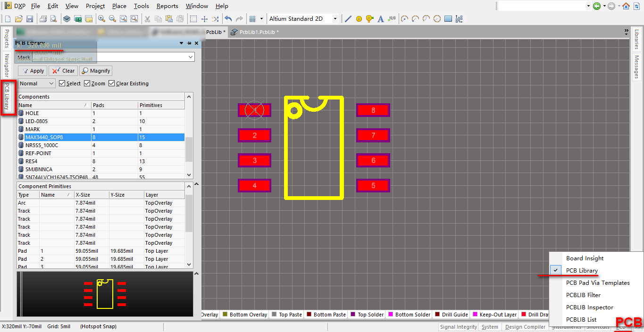Click the Home icon in navigation bar
Image resolution: width=644 pixels, height=332 pixels.
626,6
